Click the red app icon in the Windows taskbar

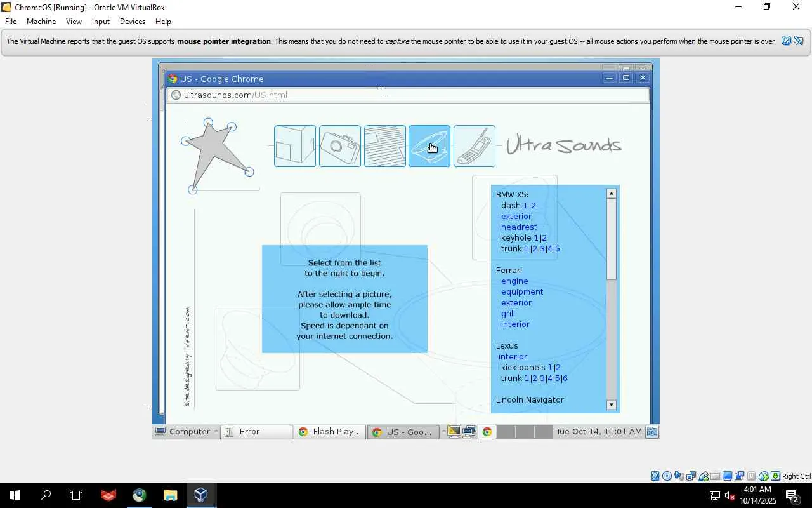pyautogui.click(x=108, y=495)
